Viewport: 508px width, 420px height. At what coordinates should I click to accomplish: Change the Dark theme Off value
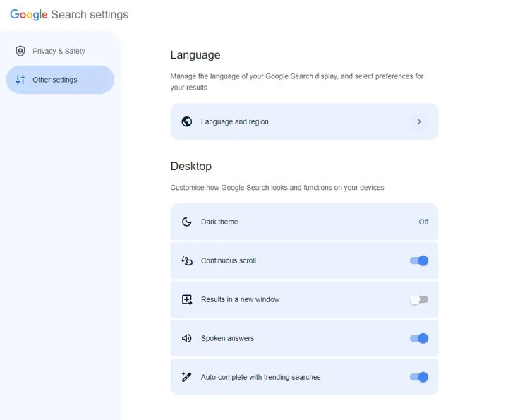click(423, 222)
